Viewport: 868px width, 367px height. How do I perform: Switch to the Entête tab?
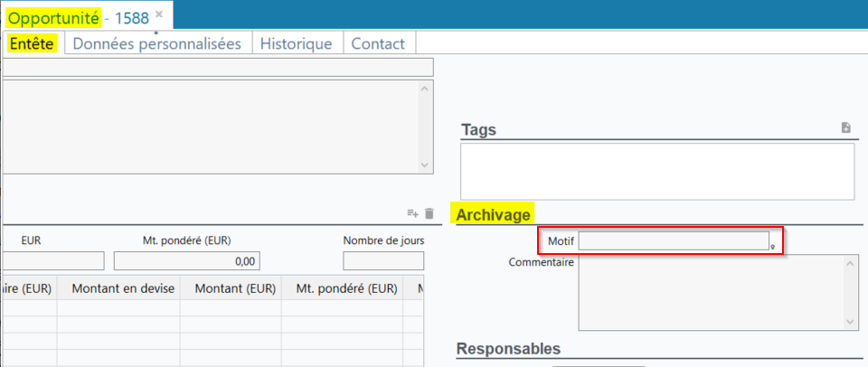tap(33, 43)
